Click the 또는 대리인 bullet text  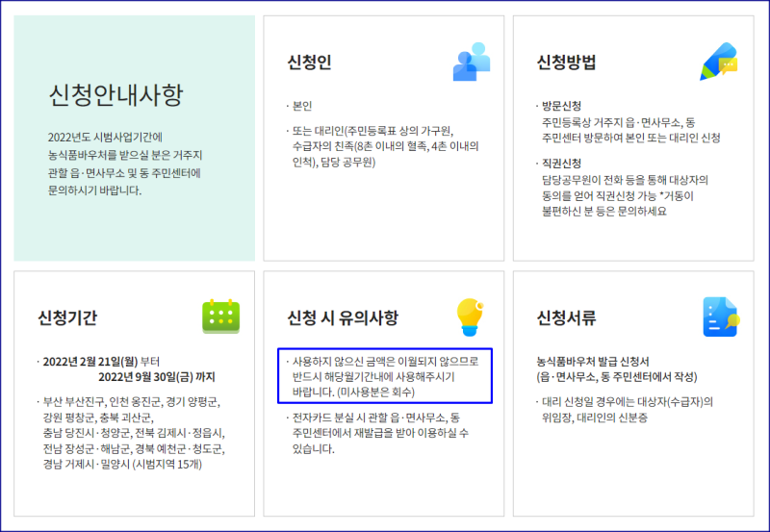(x=386, y=146)
